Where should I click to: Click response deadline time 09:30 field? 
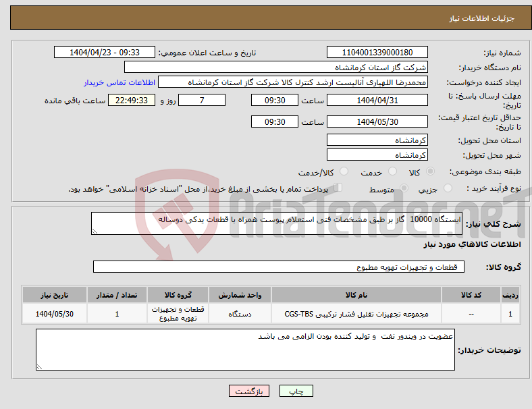(x=275, y=100)
